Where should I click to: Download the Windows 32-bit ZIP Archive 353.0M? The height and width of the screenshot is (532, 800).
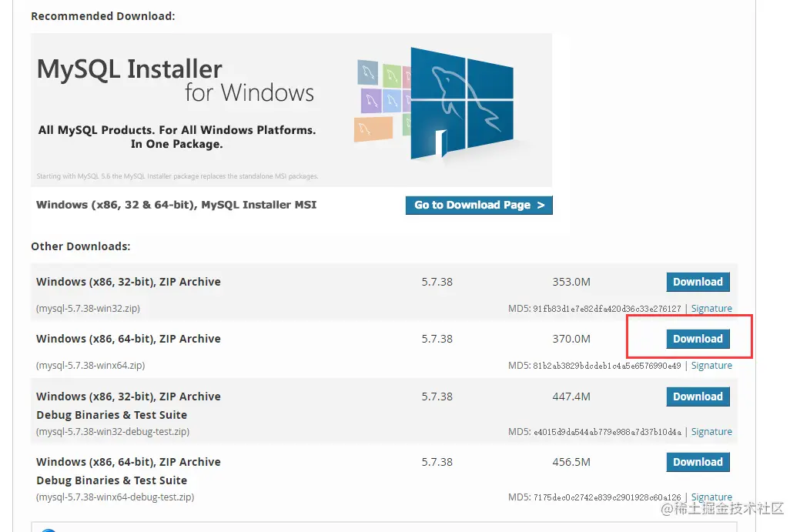tap(698, 282)
